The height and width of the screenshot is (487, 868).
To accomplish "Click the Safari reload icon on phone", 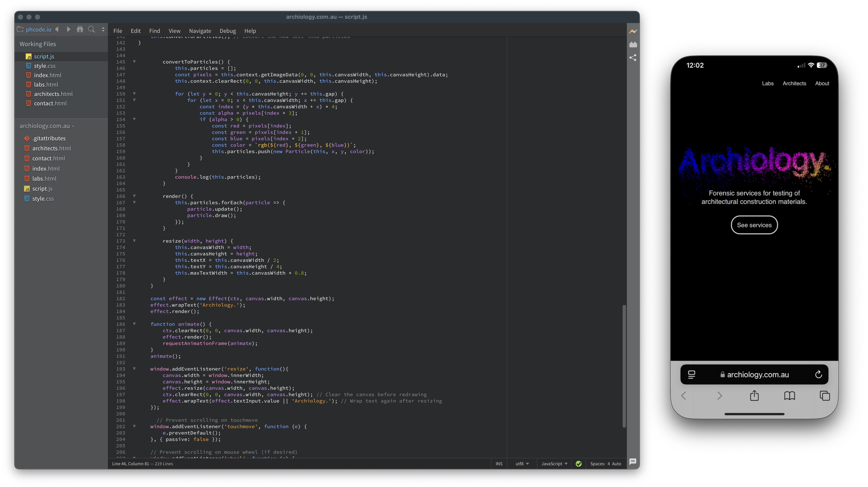I will click(x=818, y=374).
